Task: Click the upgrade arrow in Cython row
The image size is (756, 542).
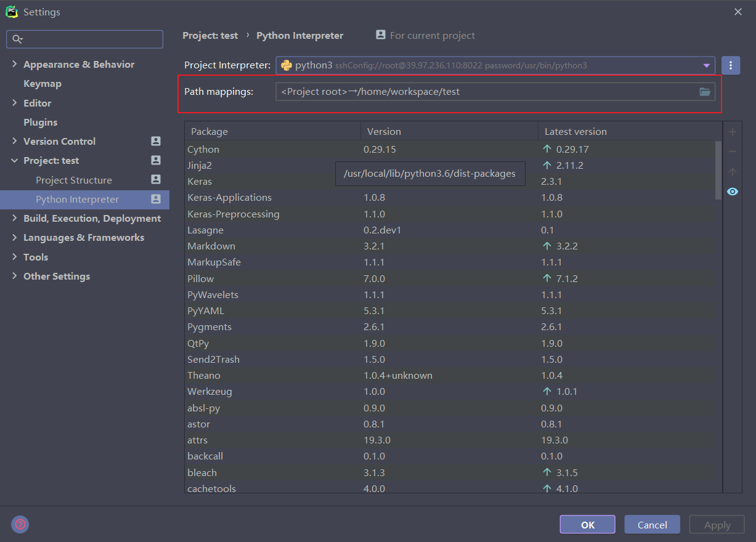Action: pyautogui.click(x=547, y=149)
